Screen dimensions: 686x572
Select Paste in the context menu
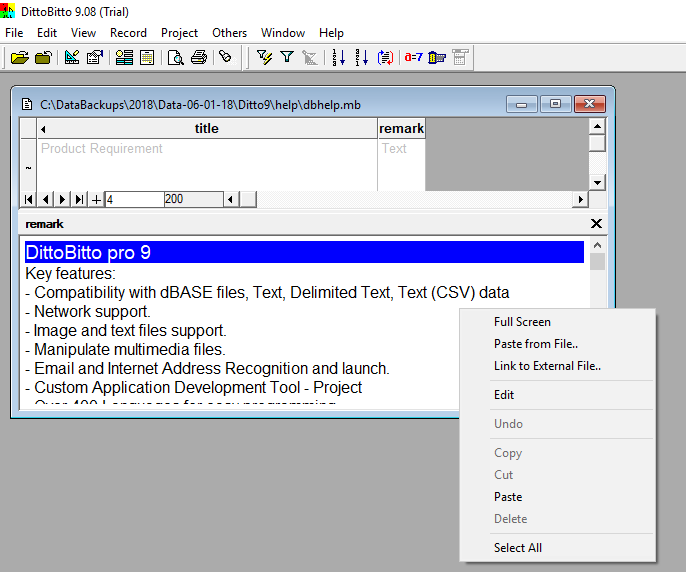[557, 497]
